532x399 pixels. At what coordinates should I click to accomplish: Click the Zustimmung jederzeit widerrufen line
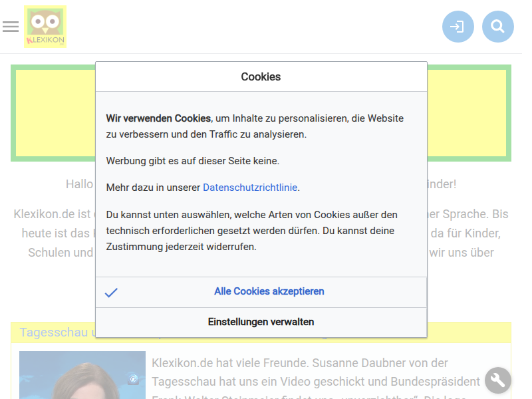[x=181, y=247]
